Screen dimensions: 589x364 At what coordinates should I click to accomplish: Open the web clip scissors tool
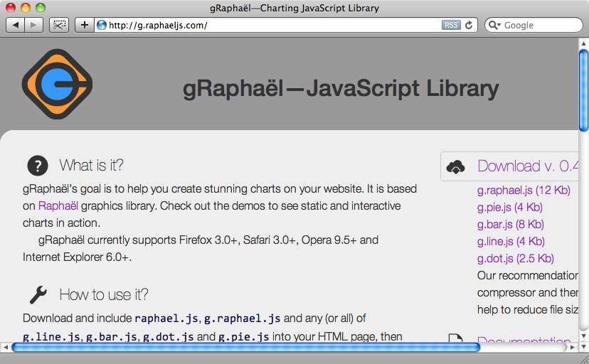coord(59,25)
